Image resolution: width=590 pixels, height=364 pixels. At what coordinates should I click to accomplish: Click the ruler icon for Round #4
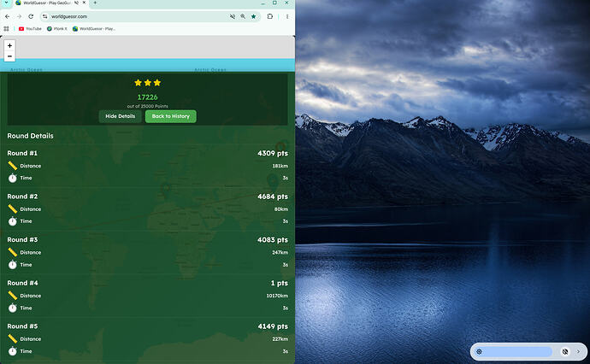tap(13, 295)
